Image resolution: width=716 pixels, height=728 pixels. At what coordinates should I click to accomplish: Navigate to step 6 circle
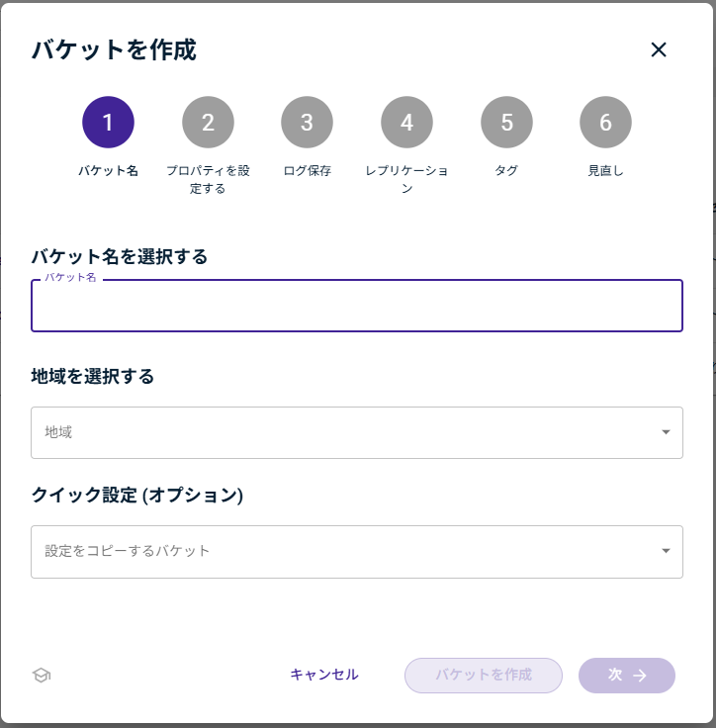[605, 122]
